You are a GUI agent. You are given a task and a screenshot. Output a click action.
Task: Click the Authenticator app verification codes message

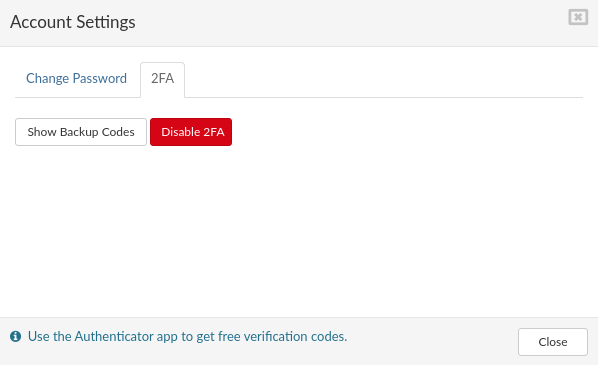click(x=187, y=336)
